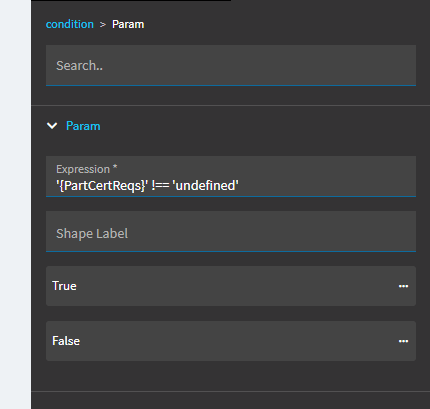This screenshot has width=430, height=409.
Task: Click the breadcrumb separator arrow
Action: click(x=103, y=25)
